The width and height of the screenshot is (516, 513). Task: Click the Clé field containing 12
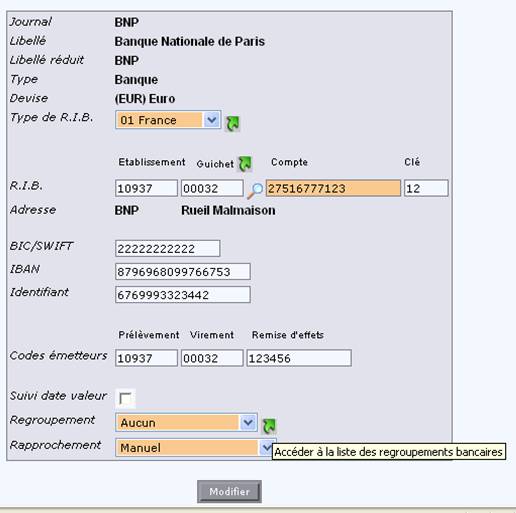coord(426,188)
